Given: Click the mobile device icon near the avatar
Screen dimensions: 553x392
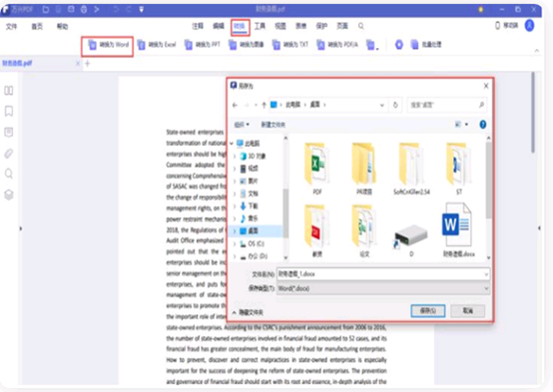Looking at the screenshot, I should [498, 25].
